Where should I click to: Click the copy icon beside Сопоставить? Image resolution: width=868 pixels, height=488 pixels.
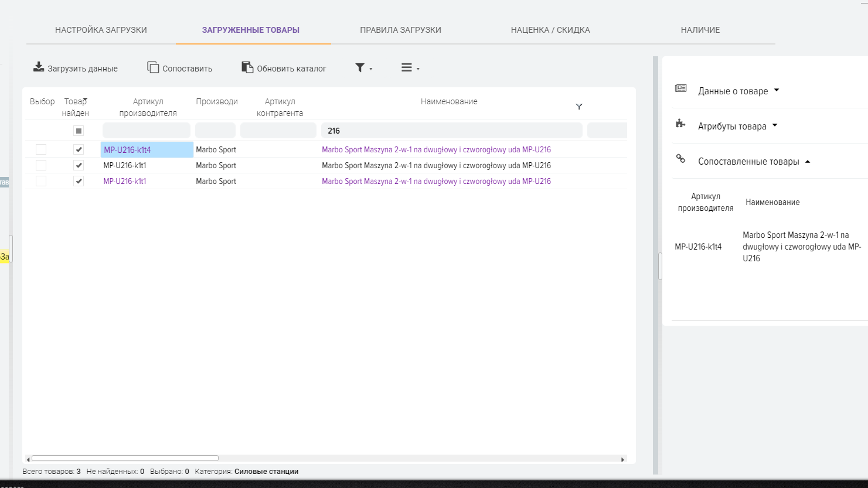point(153,67)
